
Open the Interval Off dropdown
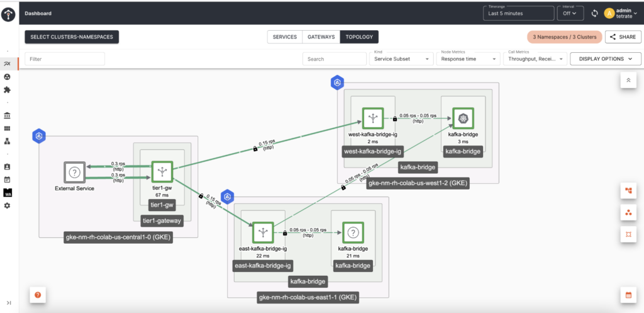[x=570, y=13]
